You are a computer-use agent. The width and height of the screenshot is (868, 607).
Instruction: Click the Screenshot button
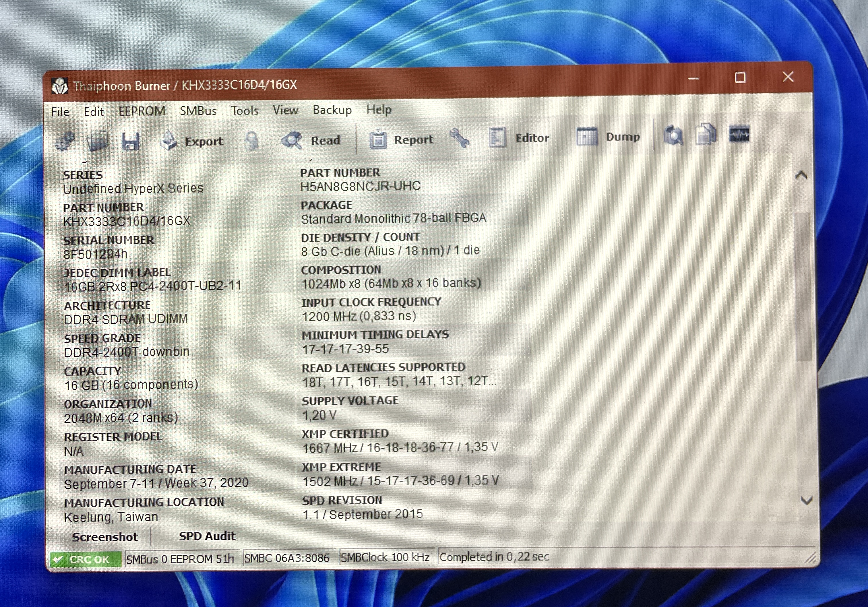coord(105,537)
